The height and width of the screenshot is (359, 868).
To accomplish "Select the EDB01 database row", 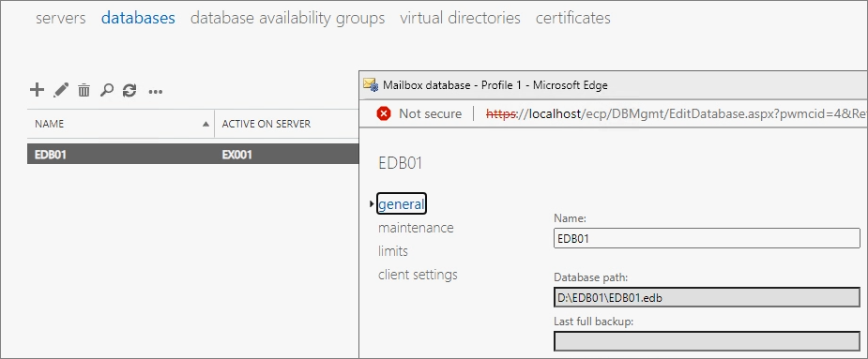I will tap(193, 155).
